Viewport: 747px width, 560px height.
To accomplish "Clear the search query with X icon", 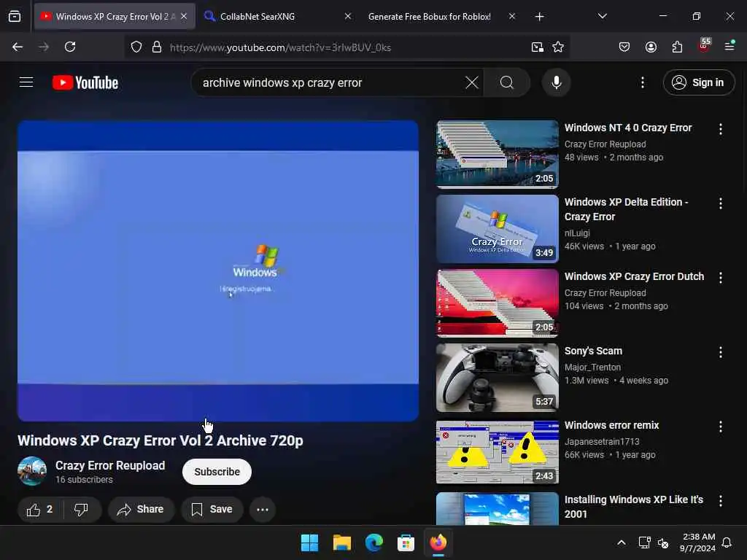I will coord(472,83).
